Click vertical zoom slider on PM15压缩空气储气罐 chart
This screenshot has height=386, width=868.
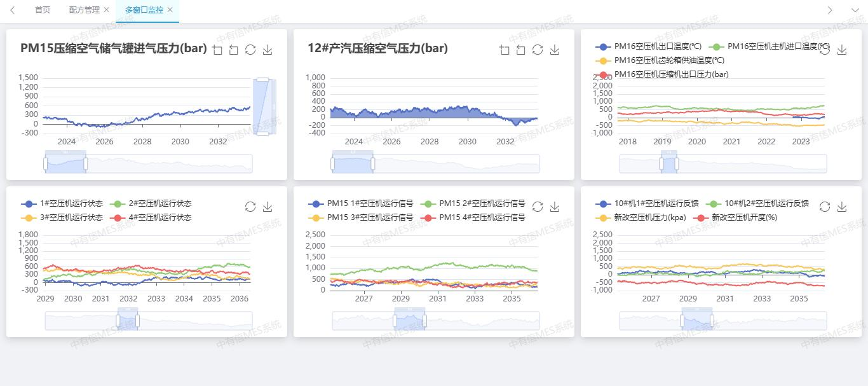tap(263, 106)
